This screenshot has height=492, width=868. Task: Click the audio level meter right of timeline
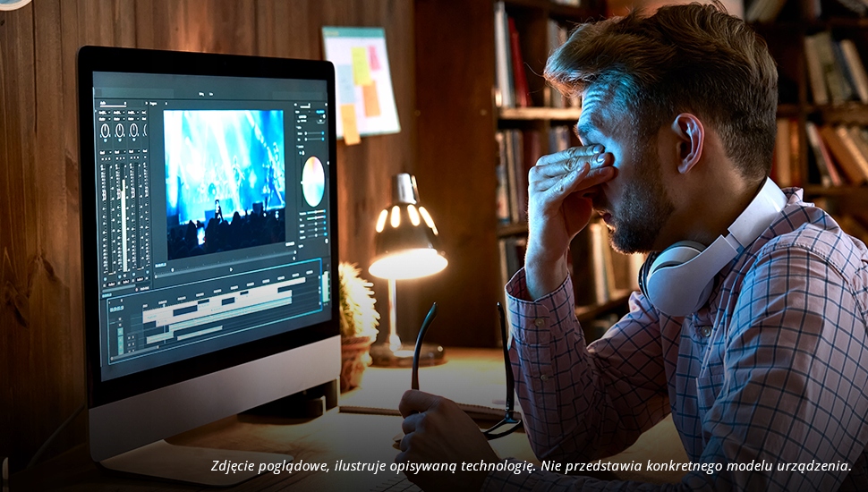[x=325, y=288]
